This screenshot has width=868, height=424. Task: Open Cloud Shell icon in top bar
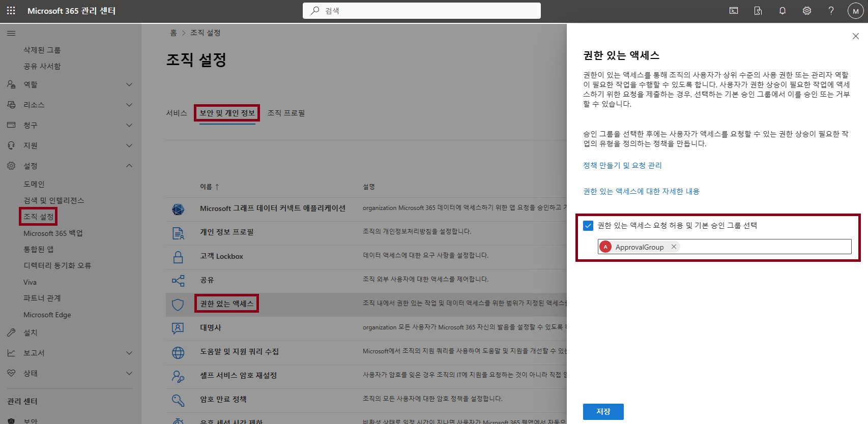click(734, 11)
